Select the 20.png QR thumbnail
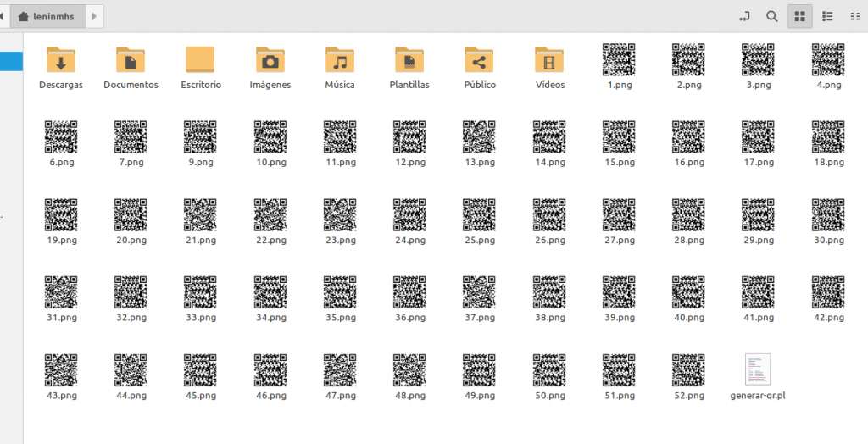868x444 pixels. (131, 215)
